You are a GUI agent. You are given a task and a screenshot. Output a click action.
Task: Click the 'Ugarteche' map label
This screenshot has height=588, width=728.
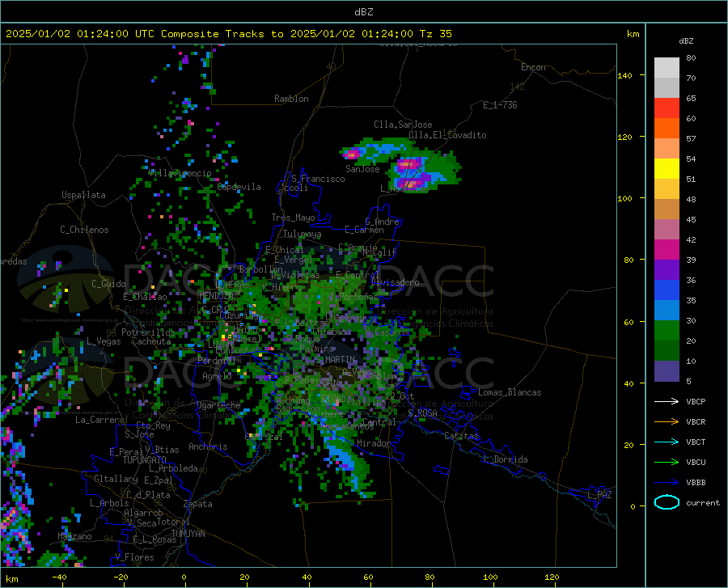point(218,404)
